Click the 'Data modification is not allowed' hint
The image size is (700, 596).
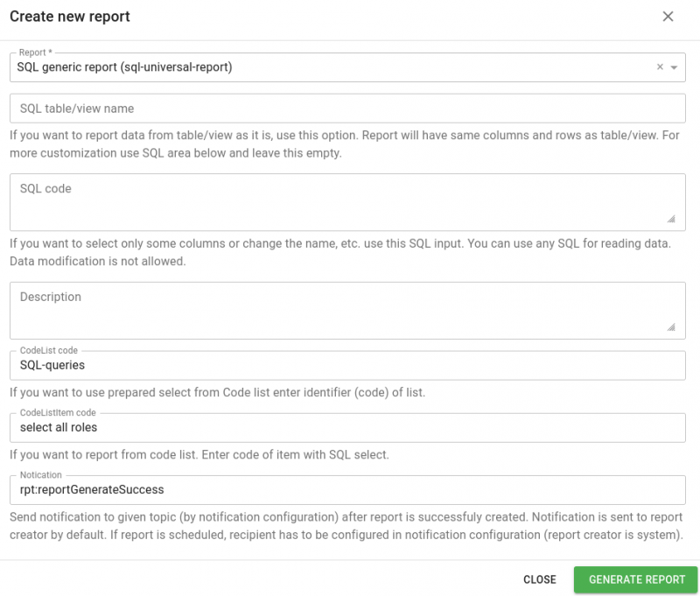97,261
